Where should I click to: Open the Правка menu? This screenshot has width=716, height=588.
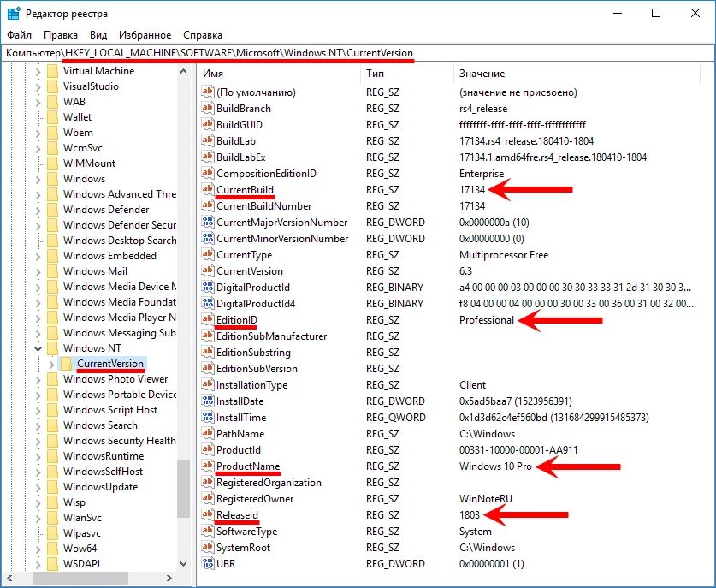click(x=60, y=35)
